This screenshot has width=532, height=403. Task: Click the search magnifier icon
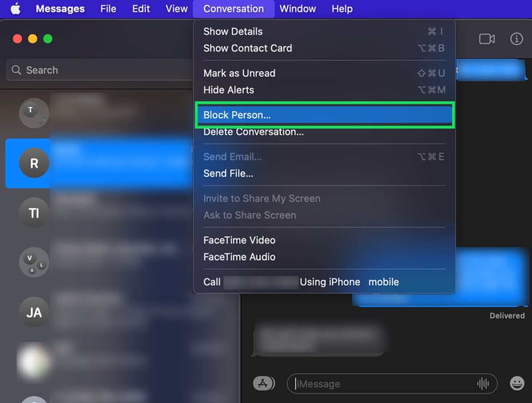[16, 70]
